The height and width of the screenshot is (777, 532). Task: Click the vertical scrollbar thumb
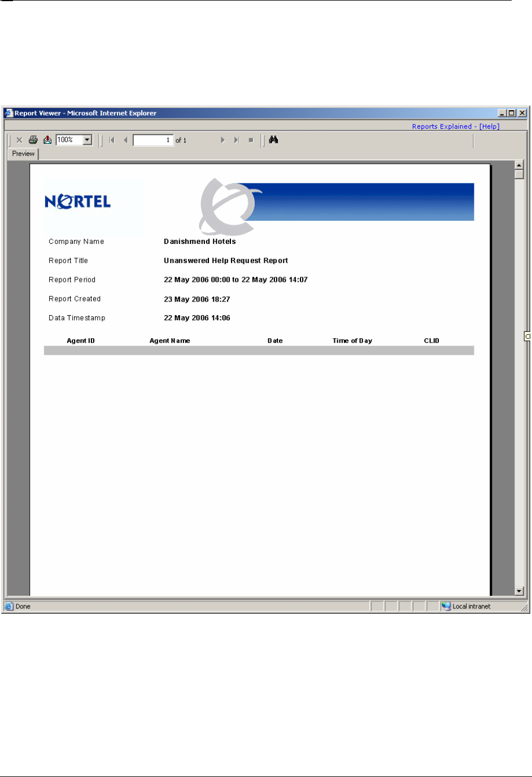coord(520,174)
